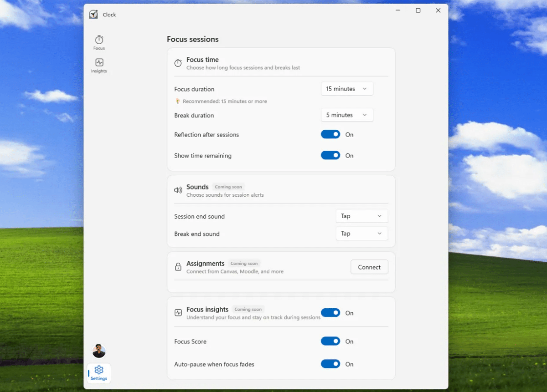
Task: Click the Session end sound label
Action: click(199, 217)
